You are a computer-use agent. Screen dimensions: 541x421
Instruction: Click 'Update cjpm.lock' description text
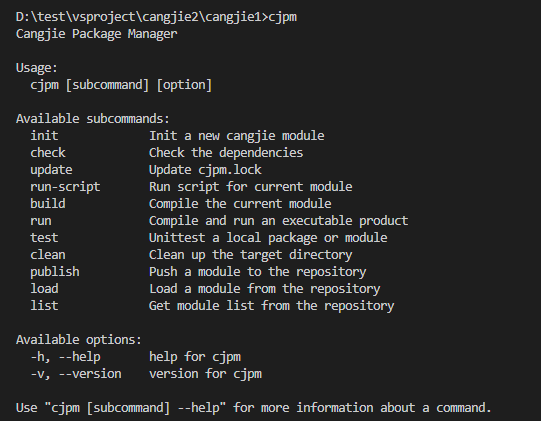tap(205, 170)
